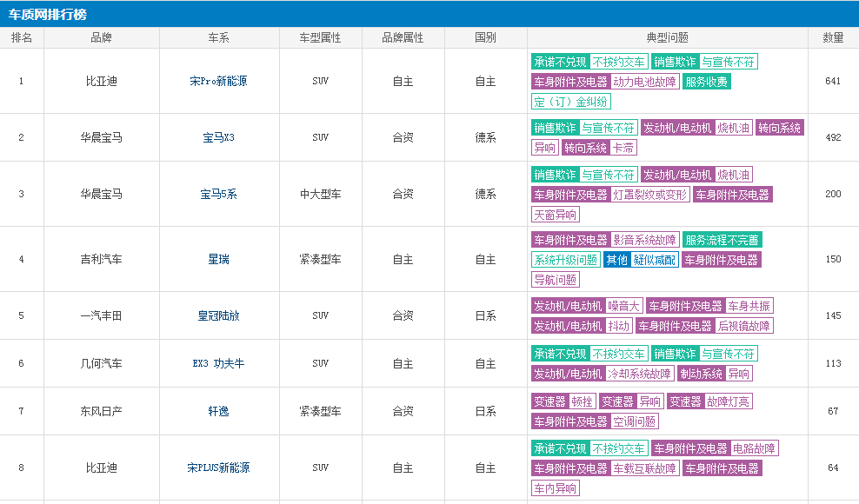The image size is (859, 504).
Task: Click the 车型属性 column header
Action: point(321,38)
